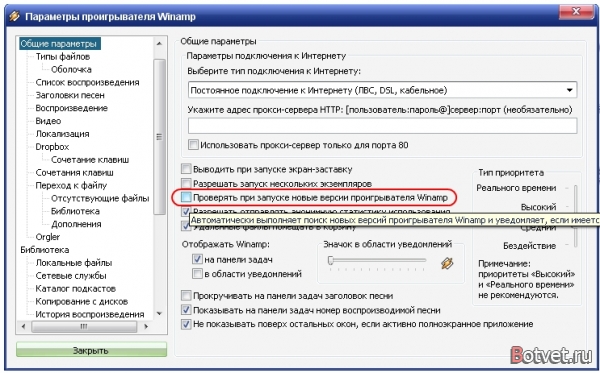Uncheck 'Показывать на панели задач номер' option
The image size is (600, 373).
point(186,310)
